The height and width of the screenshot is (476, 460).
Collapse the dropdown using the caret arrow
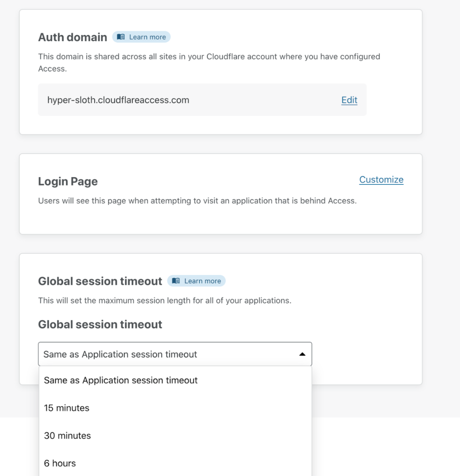tap(302, 354)
